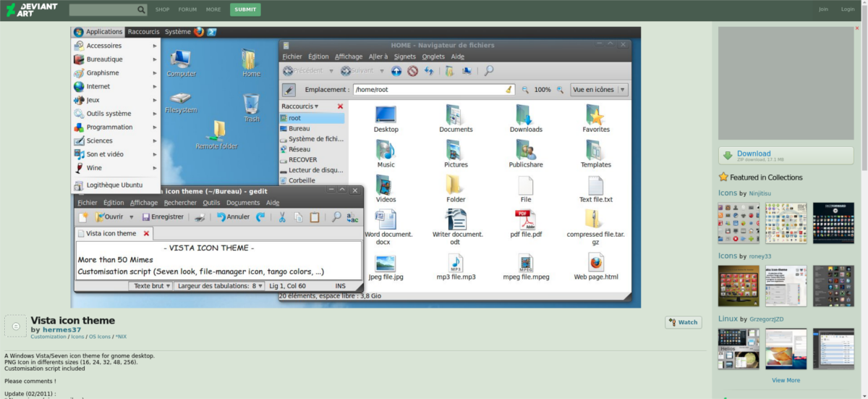The width and height of the screenshot is (868, 399).
Task: Click zoom out magnifier beside 100%
Action: click(x=525, y=90)
